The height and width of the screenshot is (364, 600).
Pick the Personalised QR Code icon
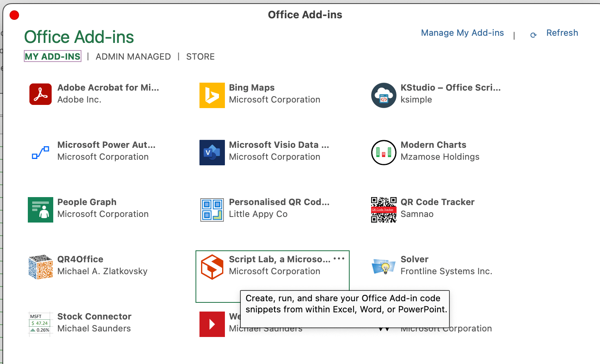pos(212,210)
